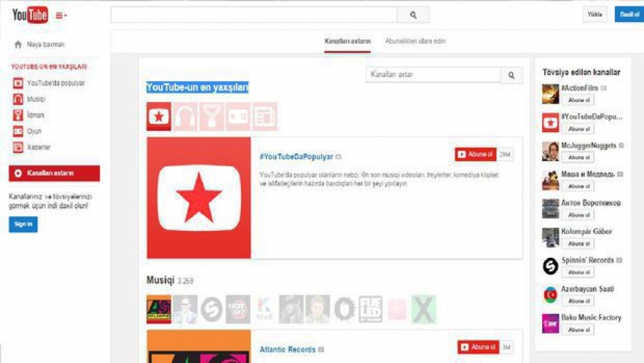Click the home icon in sidebar
Screen dimensions: 644x363
coord(17,44)
